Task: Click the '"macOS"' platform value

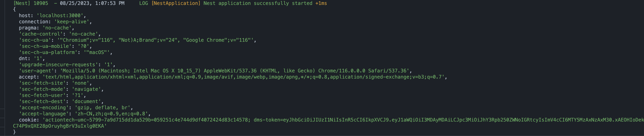Action: (x=96, y=53)
